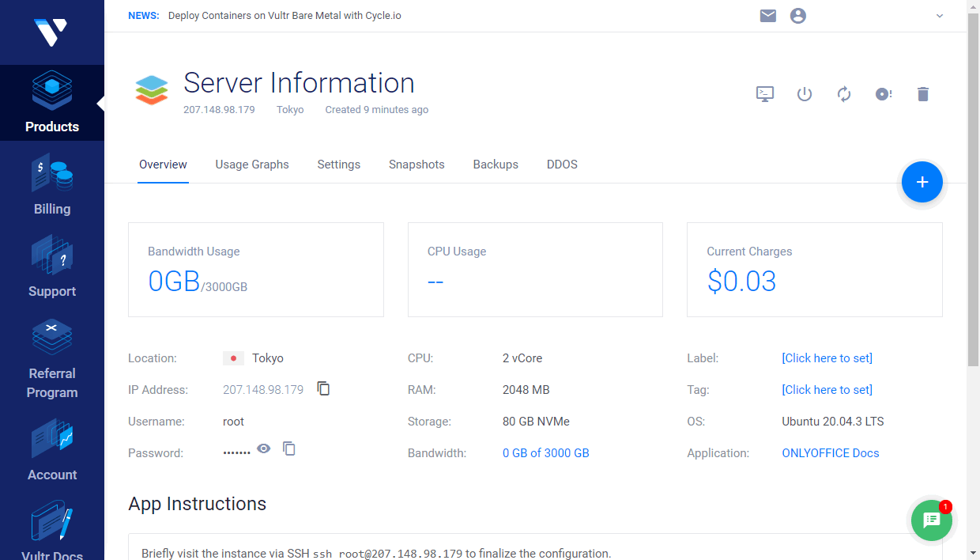
Task: Navigate to Support from the sidebar
Action: [x=52, y=267]
